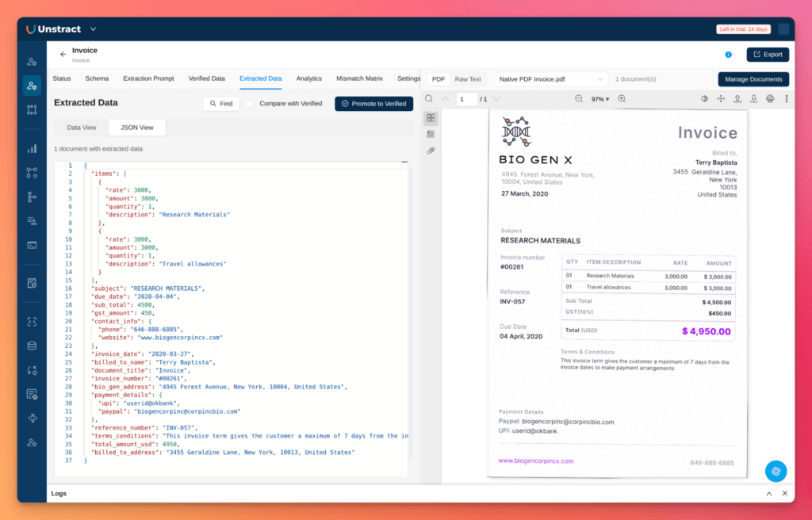The width and height of the screenshot is (812, 520).
Task: Switch to Verified Data tab
Action: (x=207, y=78)
